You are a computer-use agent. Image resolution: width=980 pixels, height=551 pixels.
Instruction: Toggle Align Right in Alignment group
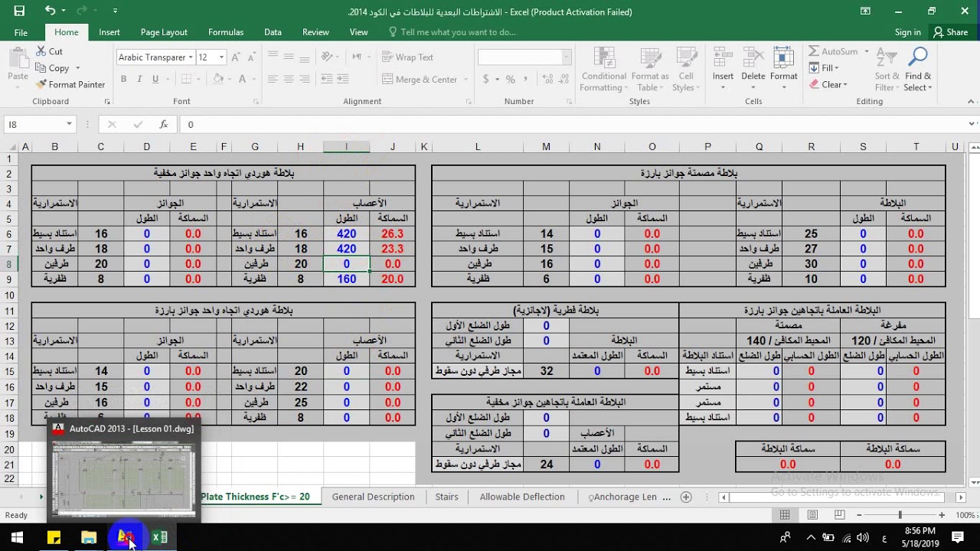click(x=305, y=79)
